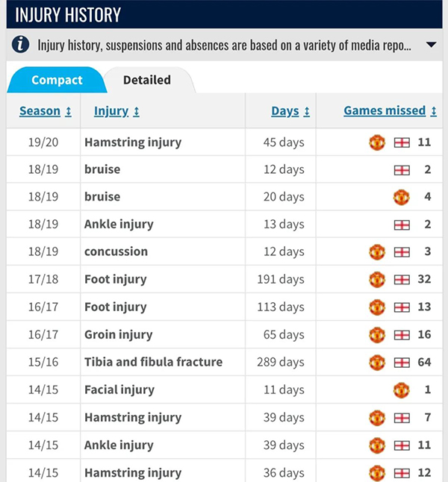Screen dimensions: 448x482
Task: Click the Tibia and fibula fracture entry
Action: 153,363
